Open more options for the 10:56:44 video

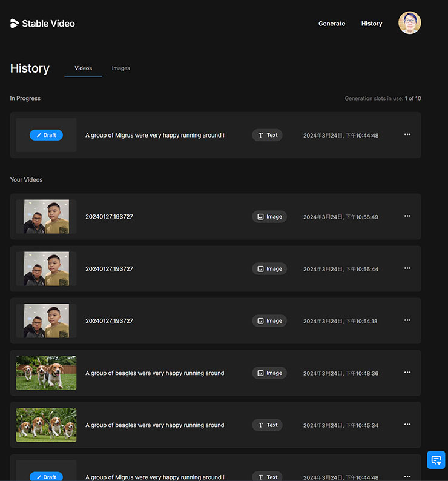[407, 268]
